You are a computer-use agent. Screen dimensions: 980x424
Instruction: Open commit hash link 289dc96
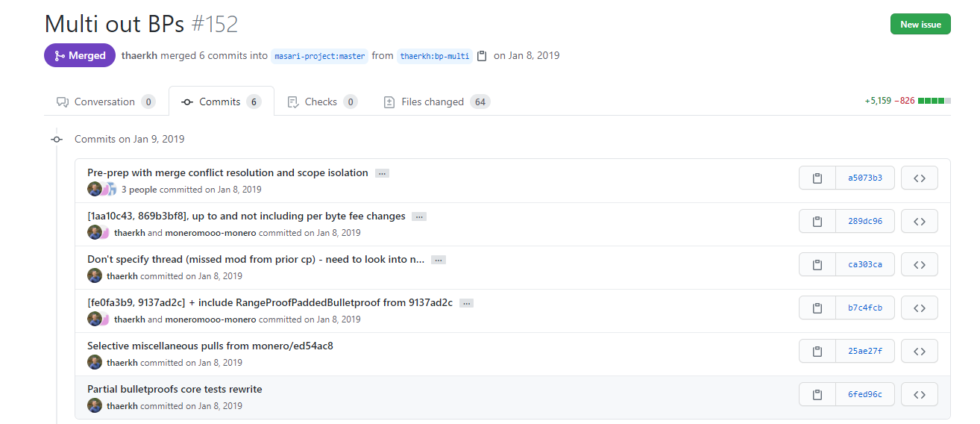click(x=865, y=222)
